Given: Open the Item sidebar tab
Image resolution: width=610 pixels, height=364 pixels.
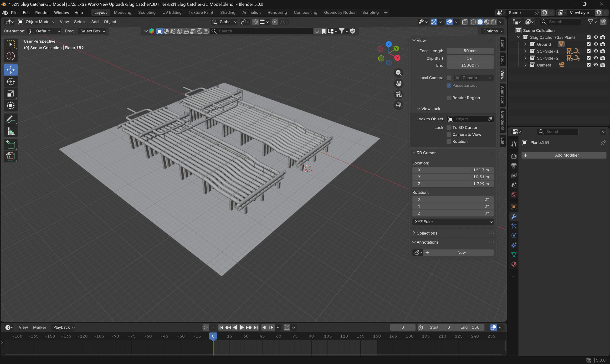Looking at the screenshot, I should tap(502, 44).
